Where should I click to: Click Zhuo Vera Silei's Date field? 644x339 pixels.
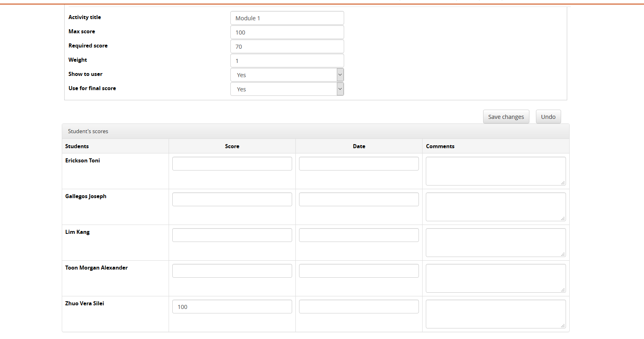point(359,307)
